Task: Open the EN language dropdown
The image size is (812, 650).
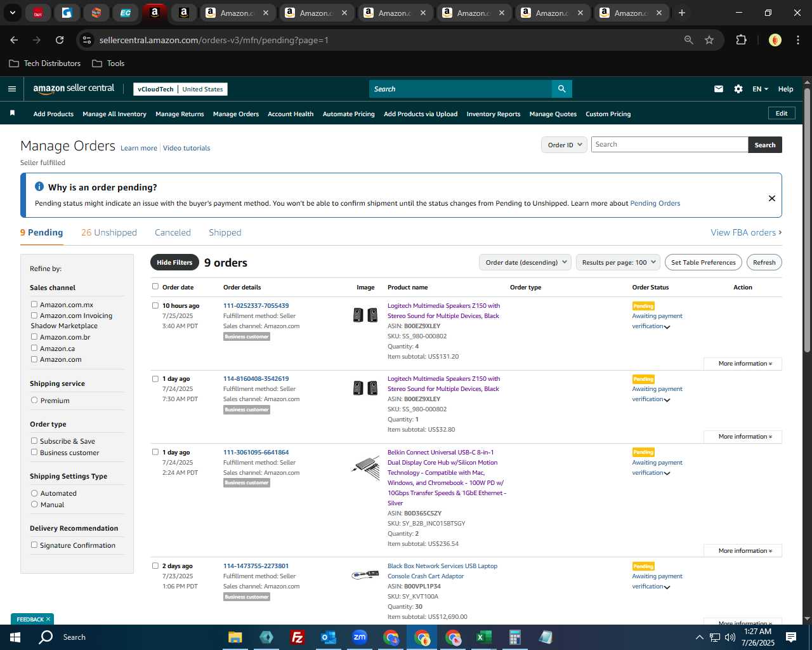Action: [760, 89]
